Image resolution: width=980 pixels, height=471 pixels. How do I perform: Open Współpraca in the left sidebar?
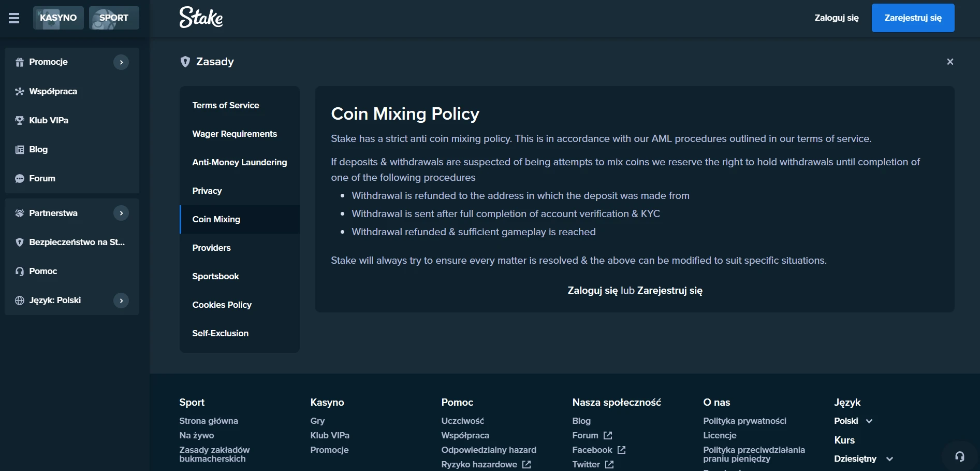click(x=72, y=91)
